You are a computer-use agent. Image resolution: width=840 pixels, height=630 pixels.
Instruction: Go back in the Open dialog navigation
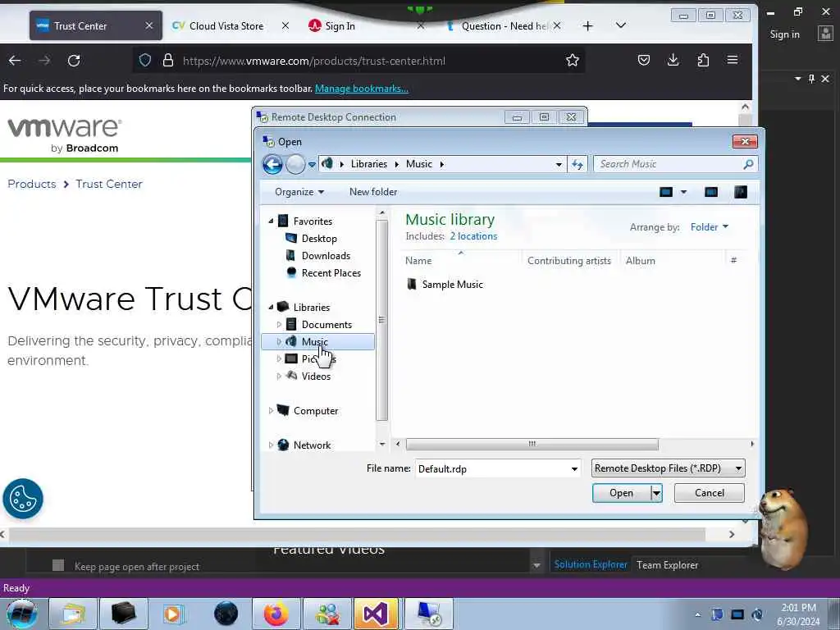tap(272, 164)
